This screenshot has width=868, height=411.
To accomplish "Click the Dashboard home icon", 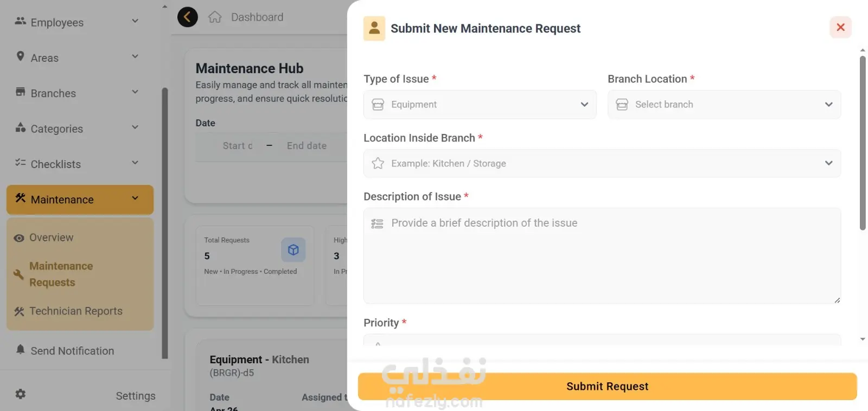I will click(215, 17).
